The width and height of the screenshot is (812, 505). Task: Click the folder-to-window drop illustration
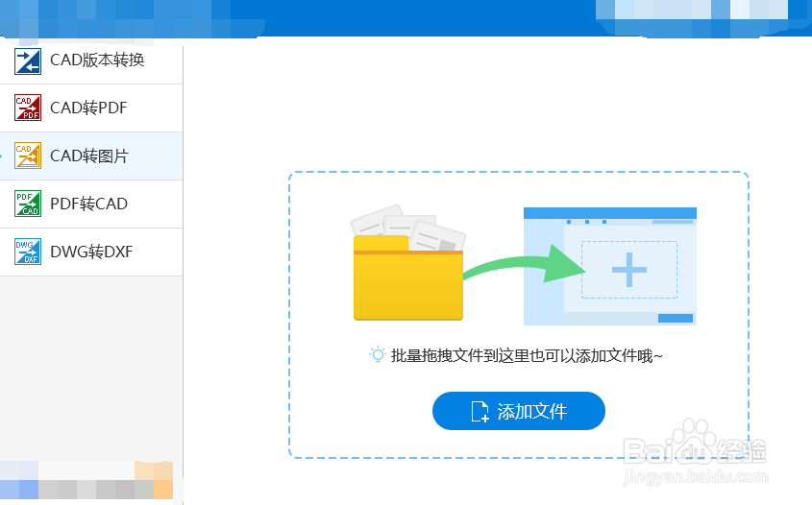(525, 264)
